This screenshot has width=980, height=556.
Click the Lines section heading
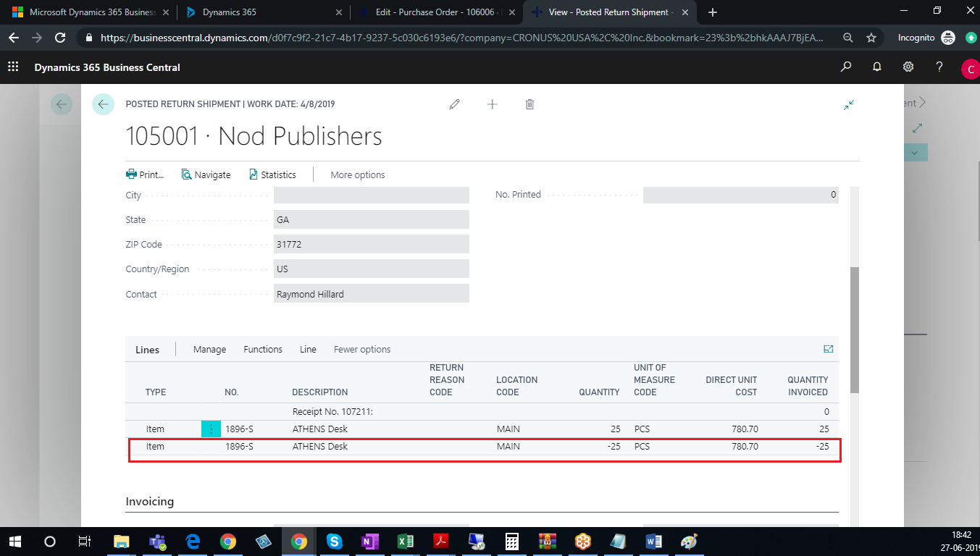pyautogui.click(x=147, y=350)
